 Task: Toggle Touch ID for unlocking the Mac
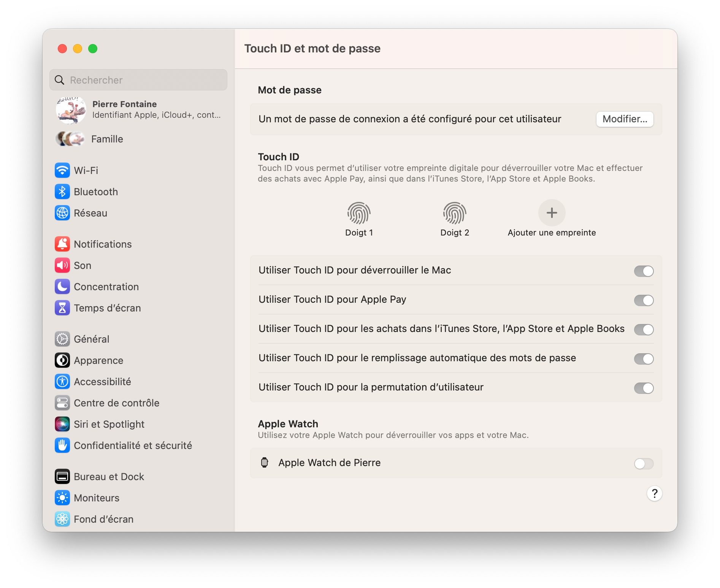644,271
